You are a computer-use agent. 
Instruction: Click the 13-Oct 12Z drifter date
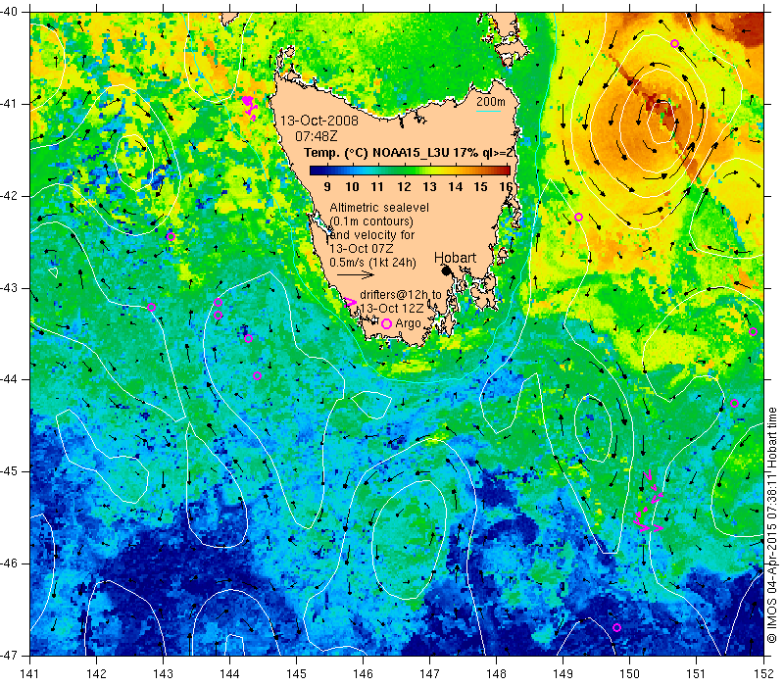[392, 308]
